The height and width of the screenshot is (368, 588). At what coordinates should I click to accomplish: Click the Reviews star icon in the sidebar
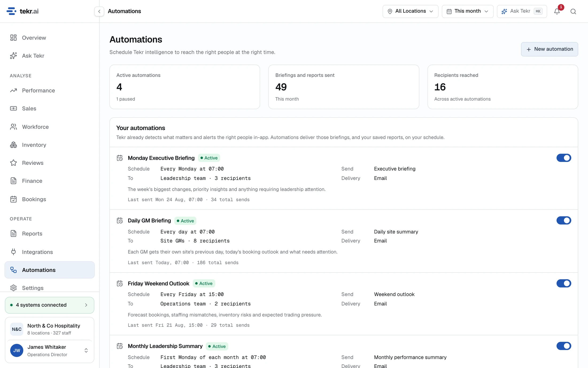14,163
